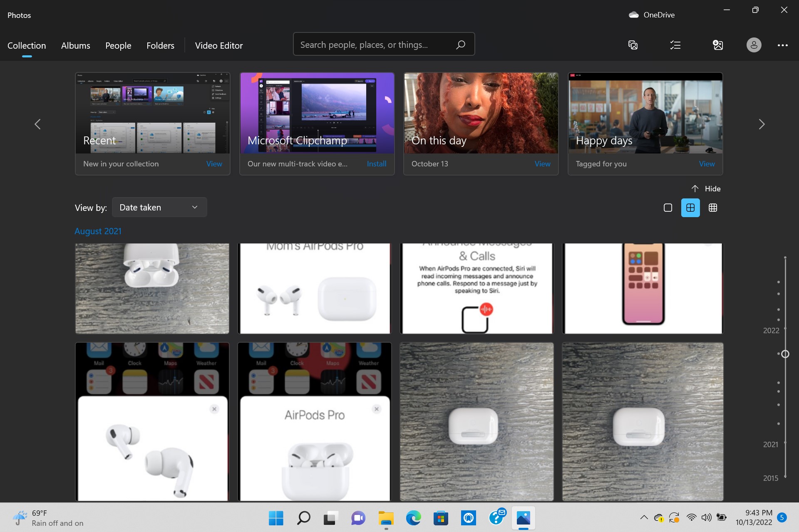Open the pink iPhone control center screenshot
This screenshot has width=799, height=532.
click(643, 288)
